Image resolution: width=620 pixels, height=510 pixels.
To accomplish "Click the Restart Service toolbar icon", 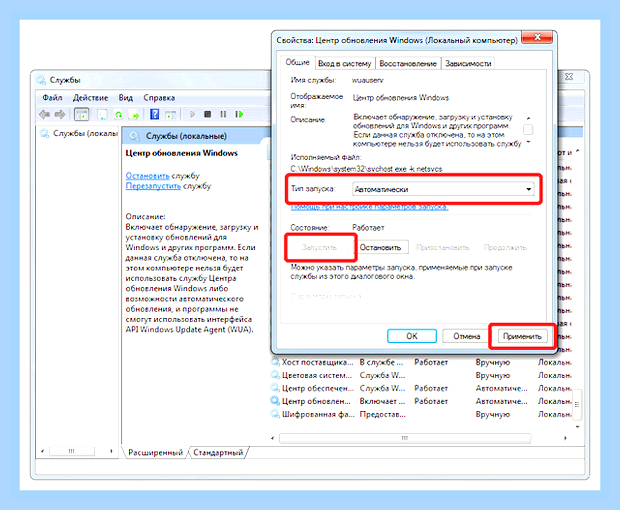I will [x=239, y=114].
